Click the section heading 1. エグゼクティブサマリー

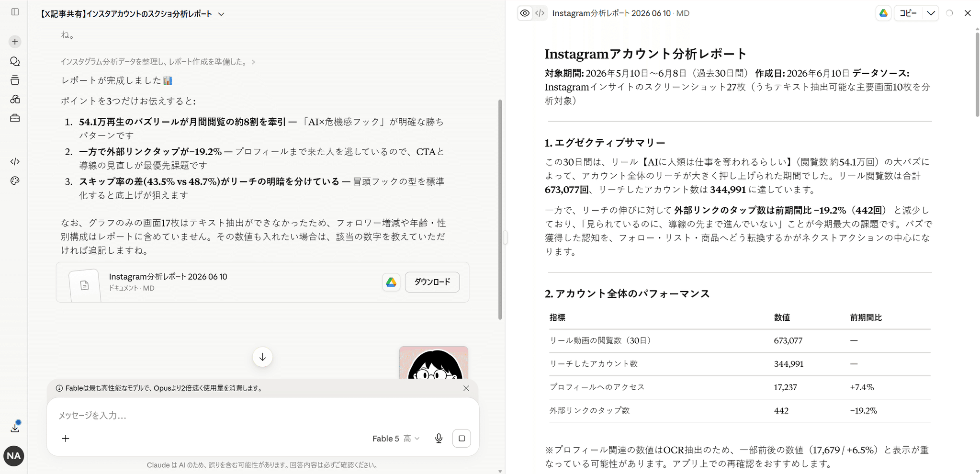click(605, 143)
